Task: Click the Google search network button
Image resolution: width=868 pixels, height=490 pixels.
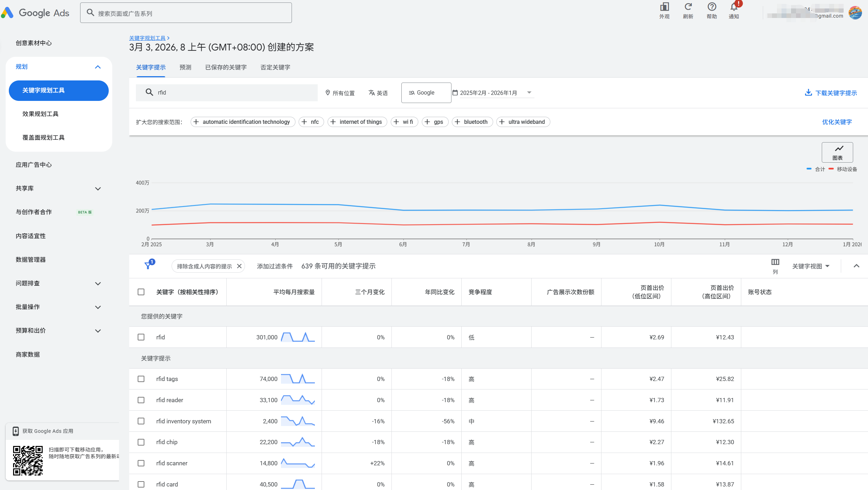Action: pos(426,93)
